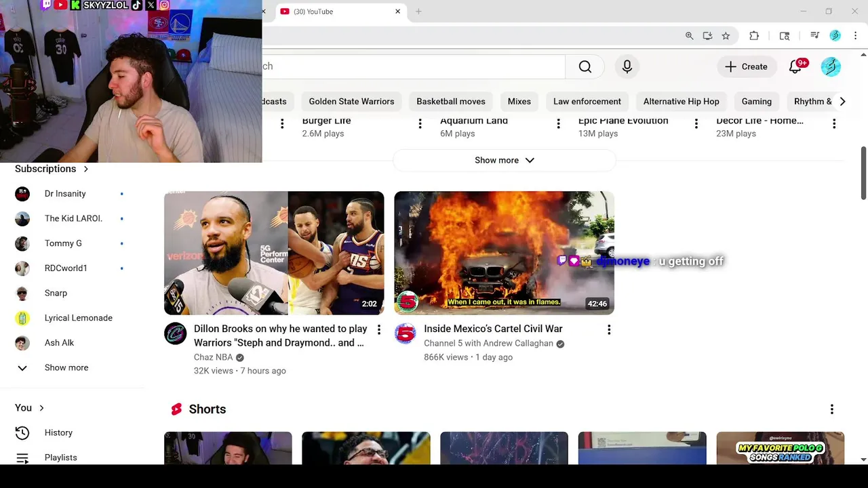
Task: Select the Gaming filter chip
Action: [757, 102]
